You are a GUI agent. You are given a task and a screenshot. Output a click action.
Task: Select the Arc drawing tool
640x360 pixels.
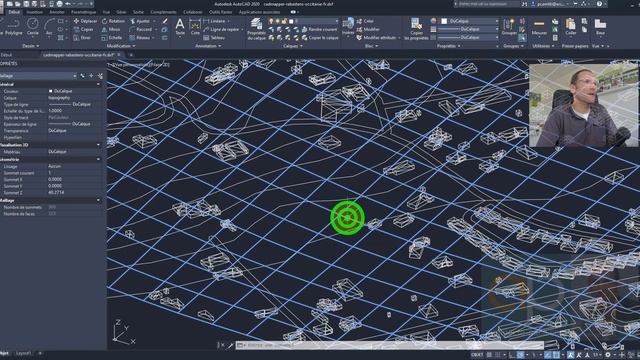(x=49, y=27)
